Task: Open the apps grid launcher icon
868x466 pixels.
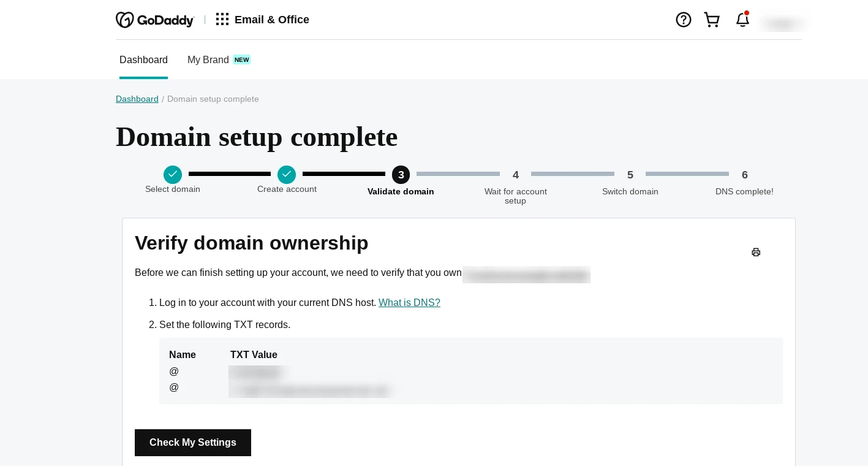Action: (222, 20)
